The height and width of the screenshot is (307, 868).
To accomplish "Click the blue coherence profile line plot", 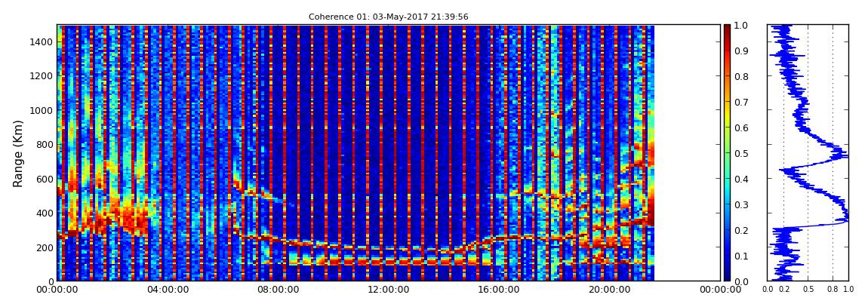I will (808, 152).
